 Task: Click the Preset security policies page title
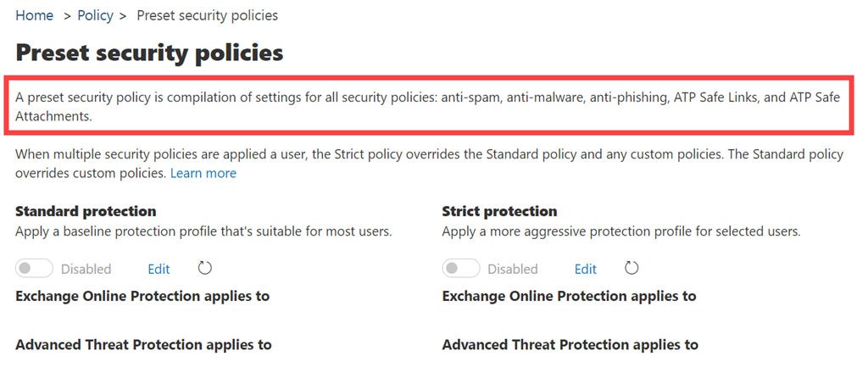click(149, 53)
